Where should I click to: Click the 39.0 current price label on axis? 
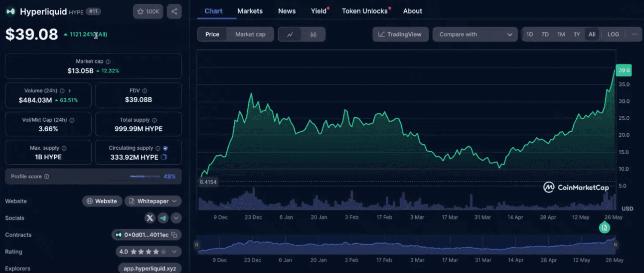[x=625, y=71]
